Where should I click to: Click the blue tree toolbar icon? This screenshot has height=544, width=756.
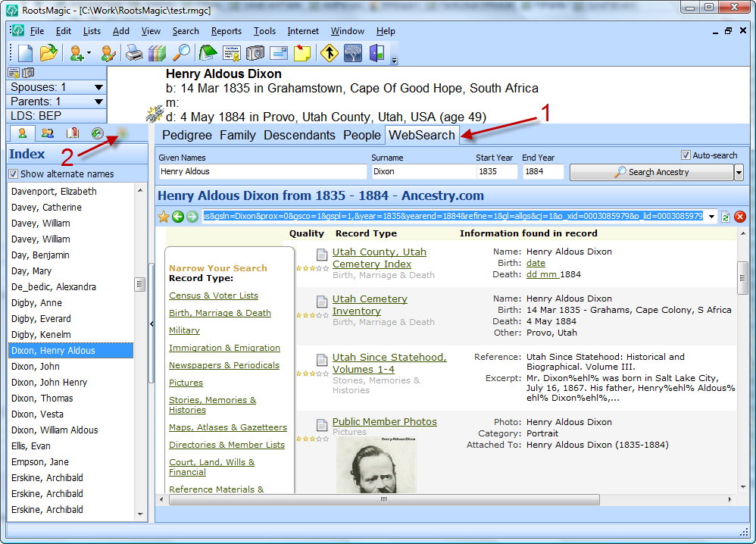(x=353, y=52)
